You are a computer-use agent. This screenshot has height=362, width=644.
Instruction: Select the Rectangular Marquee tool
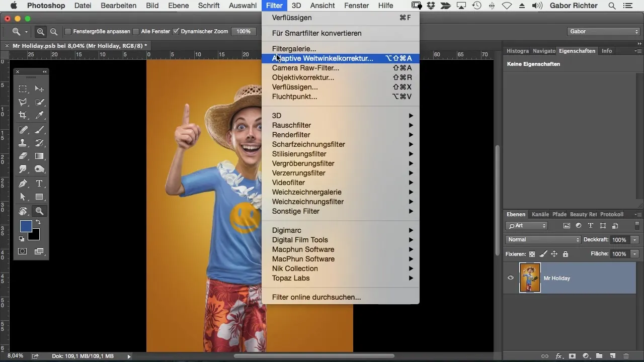tap(23, 89)
